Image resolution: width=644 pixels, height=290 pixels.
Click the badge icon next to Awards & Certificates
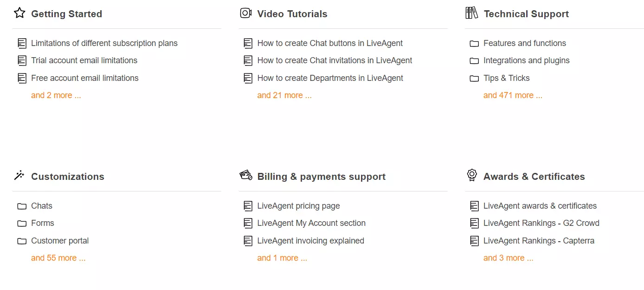tap(471, 176)
